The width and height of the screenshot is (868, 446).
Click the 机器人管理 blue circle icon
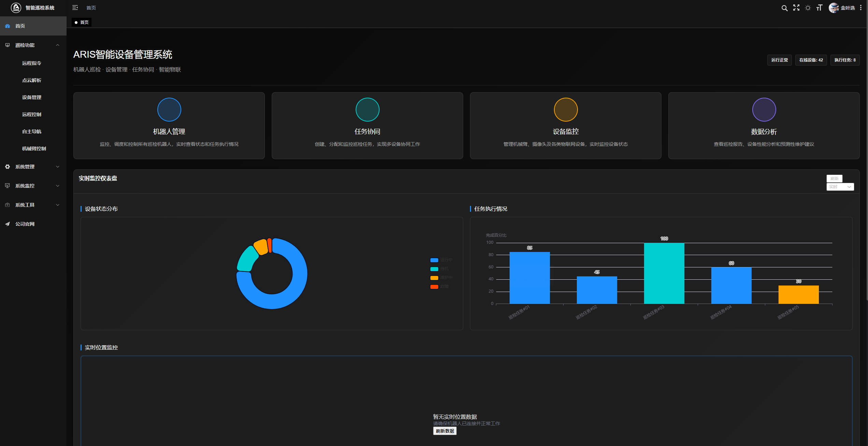pyautogui.click(x=169, y=110)
